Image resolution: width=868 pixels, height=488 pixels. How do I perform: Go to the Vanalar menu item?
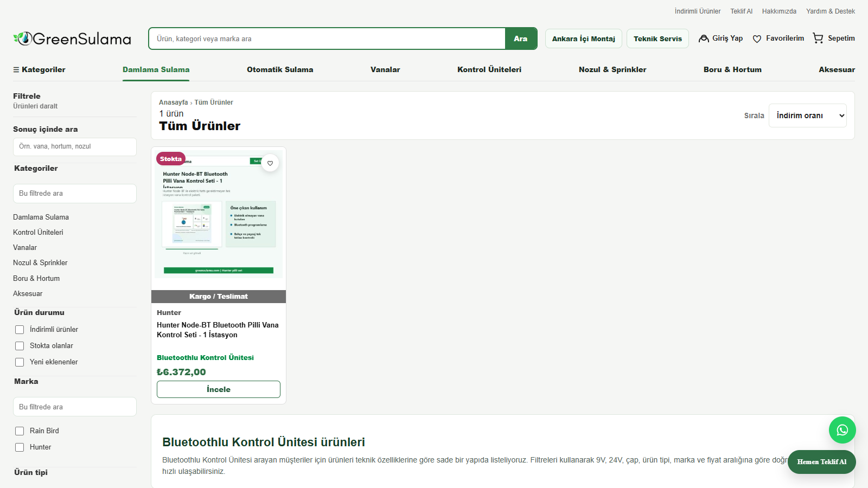[385, 69]
